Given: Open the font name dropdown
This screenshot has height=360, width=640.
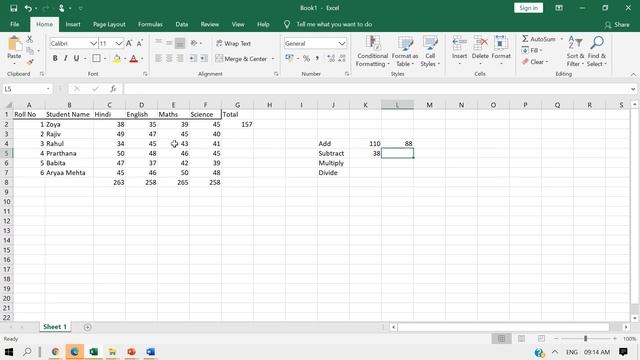Looking at the screenshot, I should 93,43.
